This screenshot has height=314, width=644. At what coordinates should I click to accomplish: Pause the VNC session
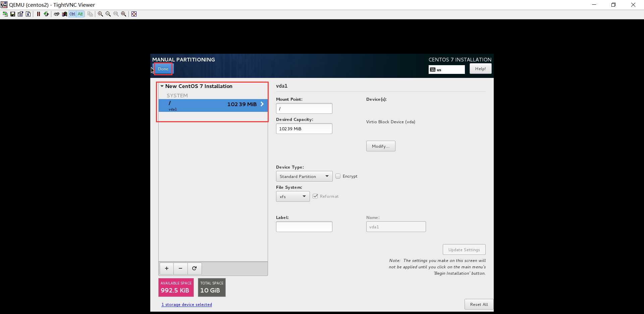[39, 14]
